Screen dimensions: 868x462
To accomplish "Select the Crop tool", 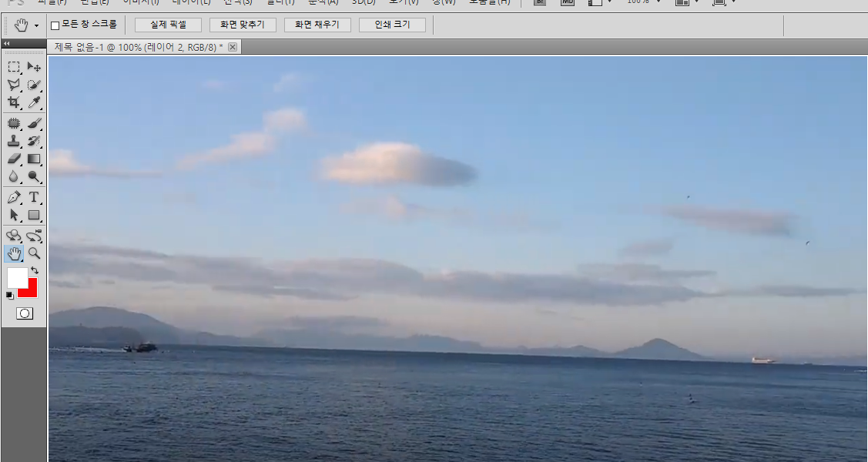I will [x=14, y=102].
